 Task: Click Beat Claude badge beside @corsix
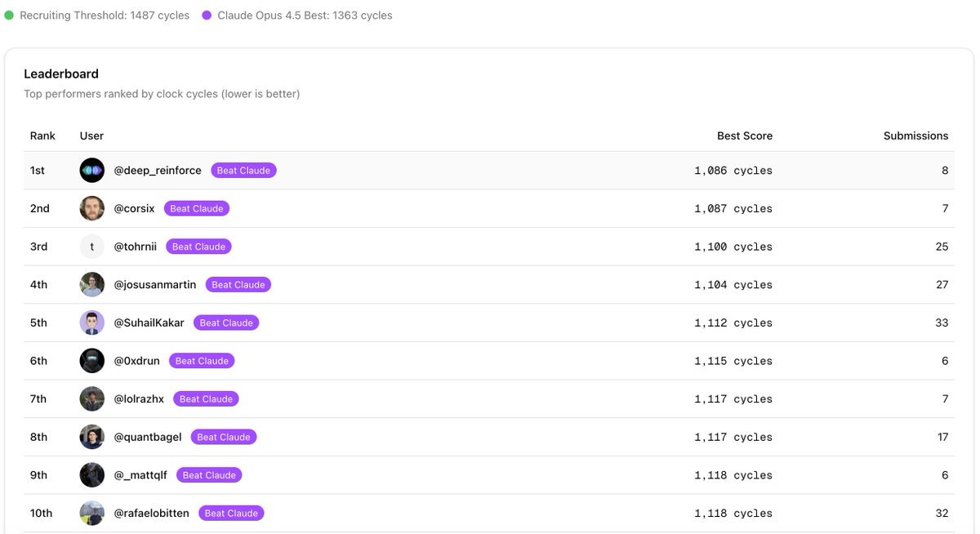tap(197, 208)
